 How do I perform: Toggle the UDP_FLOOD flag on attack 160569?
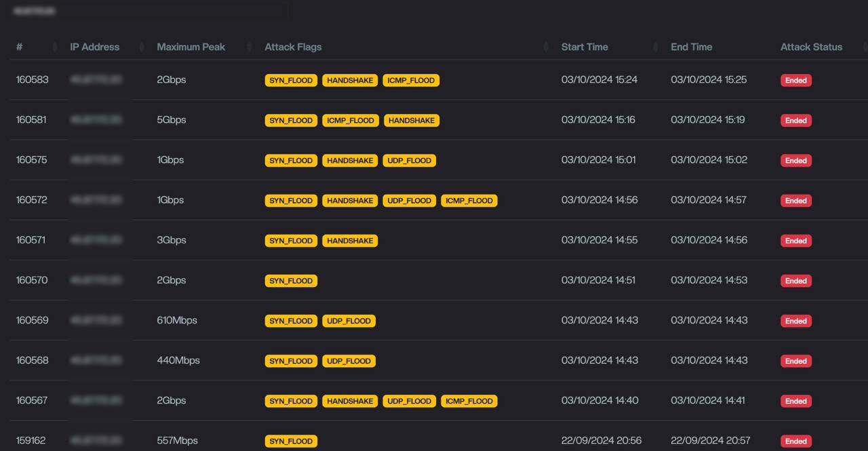(349, 321)
